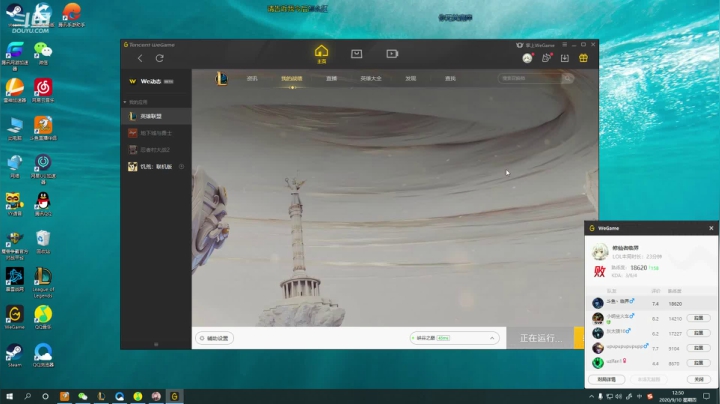Screen dimensions: 720x404
Task: Open the yellow gift box icon
Action: point(584,58)
